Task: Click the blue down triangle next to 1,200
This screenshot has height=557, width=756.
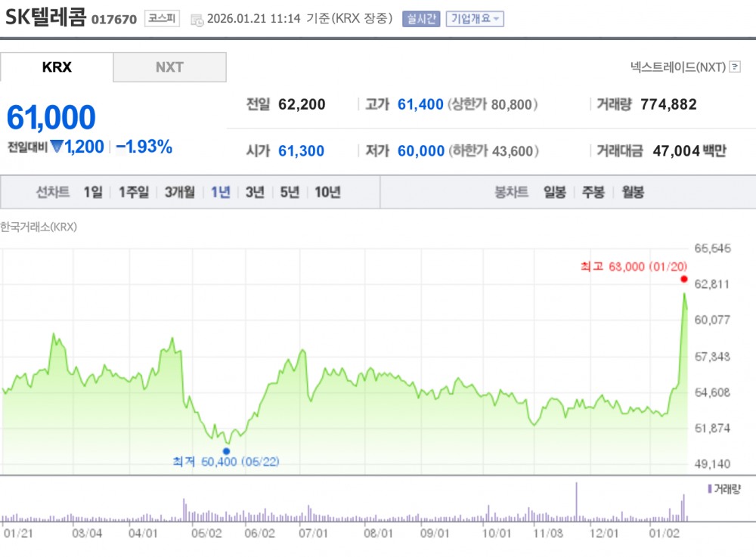Action: (x=57, y=147)
